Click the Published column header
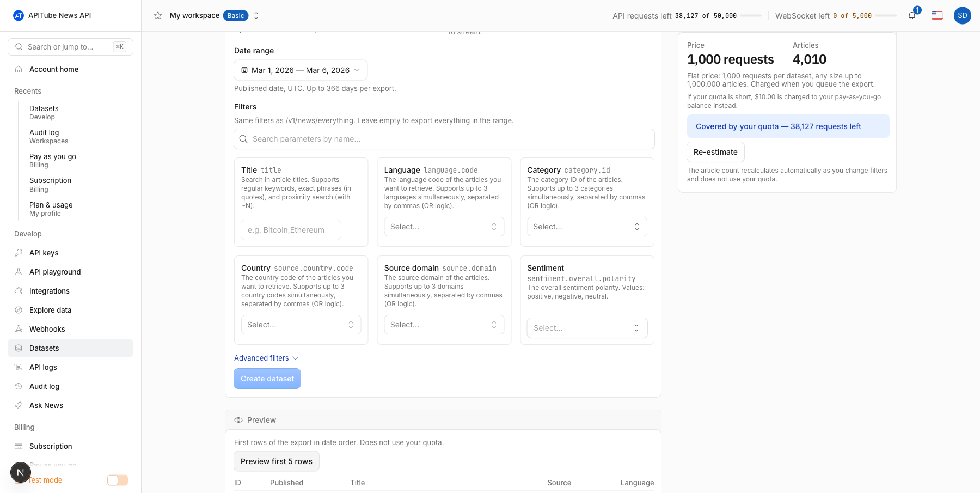The height and width of the screenshot is (493, 980). (x=286, y=483)
